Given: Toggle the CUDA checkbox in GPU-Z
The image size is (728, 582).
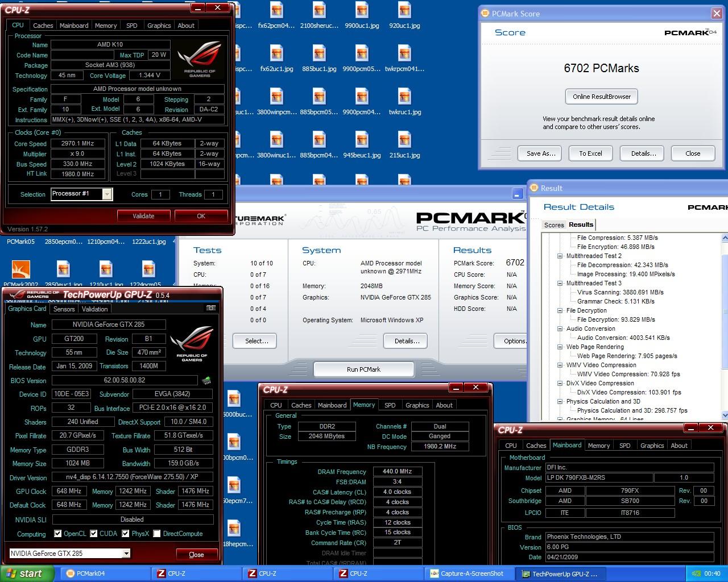Looking at the screenshot, I should [93, 534].
